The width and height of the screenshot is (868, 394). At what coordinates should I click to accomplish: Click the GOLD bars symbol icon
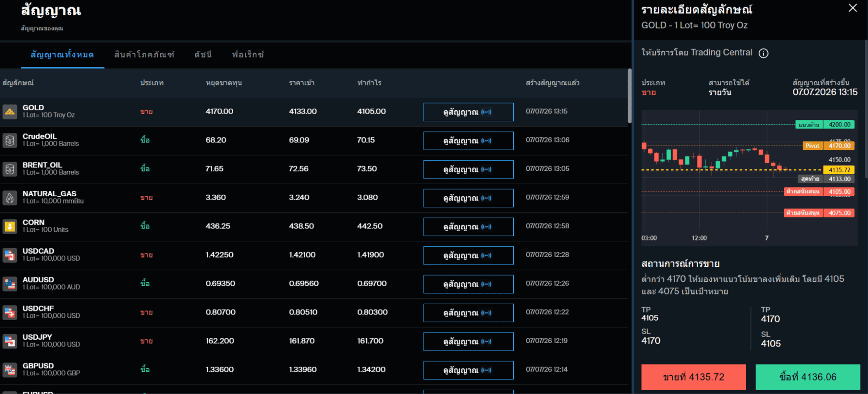[x=10, y=112]
